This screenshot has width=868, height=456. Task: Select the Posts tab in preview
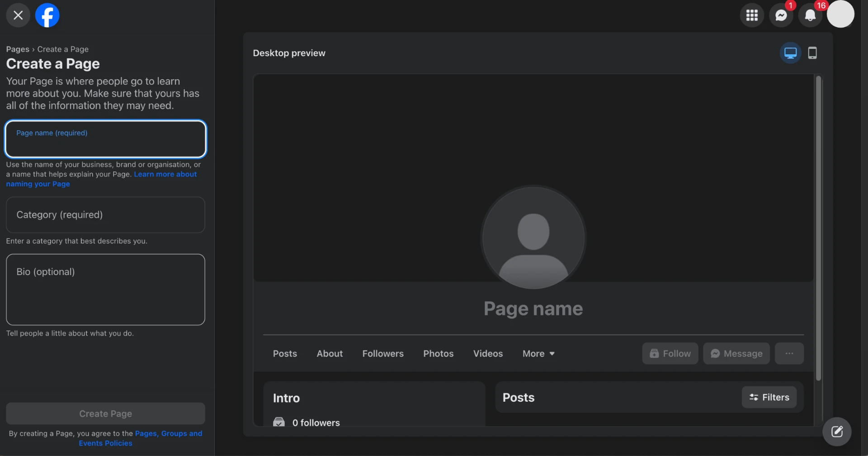pyautogui.click(x=285, y=354)
